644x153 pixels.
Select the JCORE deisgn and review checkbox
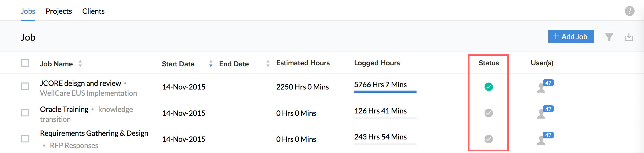point(25,86)
